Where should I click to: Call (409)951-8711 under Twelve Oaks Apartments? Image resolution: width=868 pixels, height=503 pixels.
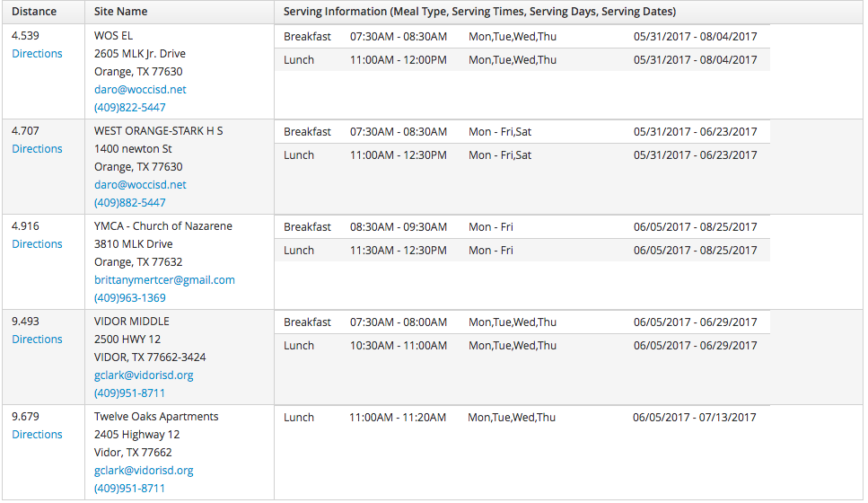(129, 489)
